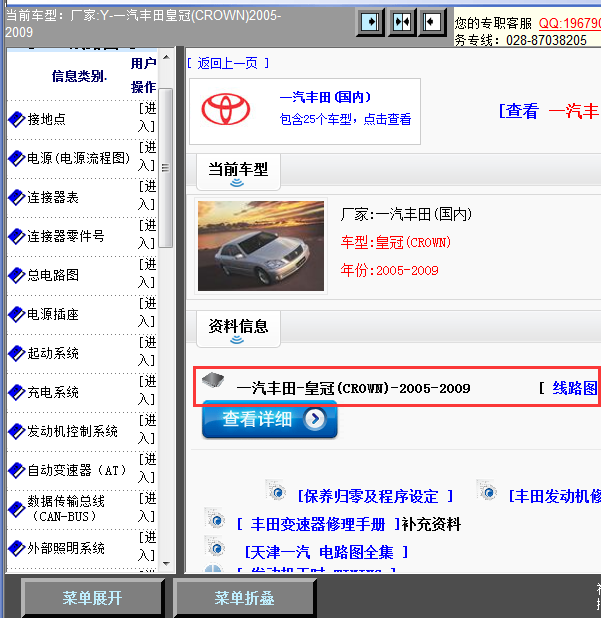Click 进入 for 发动机控制系统 row
The width and height of the screenshot is (601, 618).
coord(147,430)
